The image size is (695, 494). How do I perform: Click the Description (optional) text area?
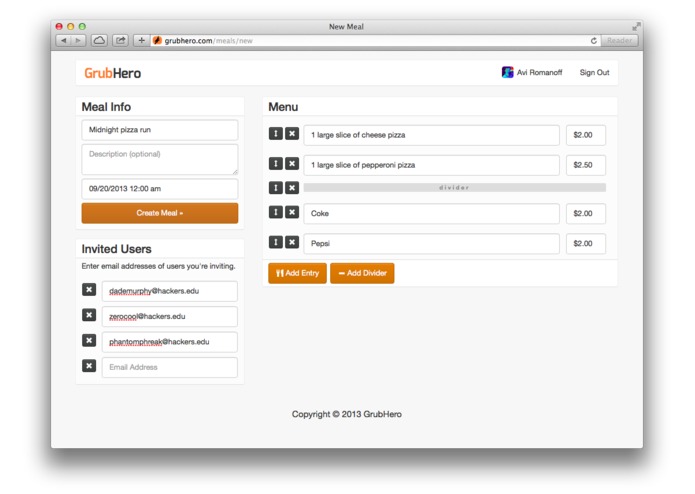coord(160,159)
